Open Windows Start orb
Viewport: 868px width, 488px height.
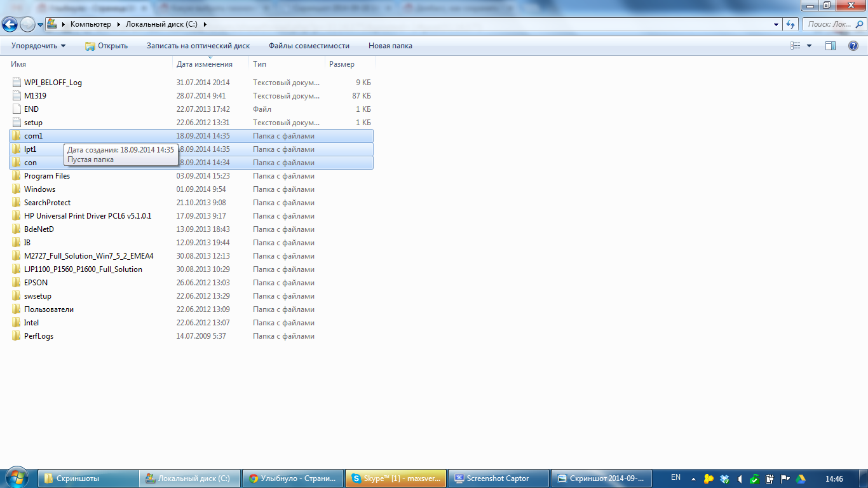(x=17, y=478)
